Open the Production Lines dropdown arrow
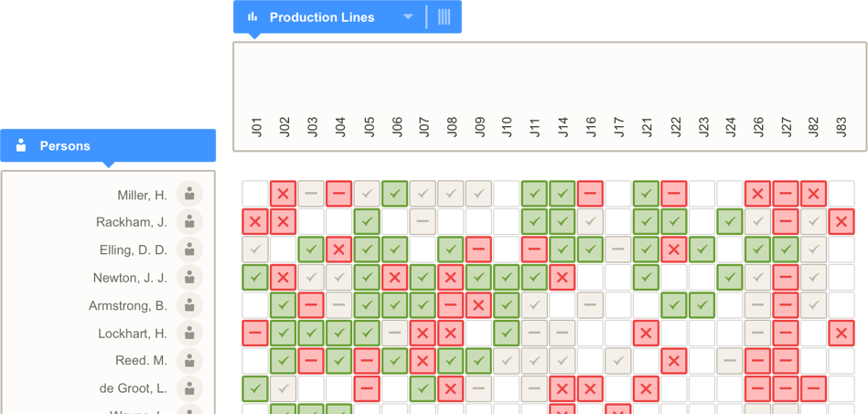Image resolution: width=868 pixels, height=414 pixels. coord(408,16)
